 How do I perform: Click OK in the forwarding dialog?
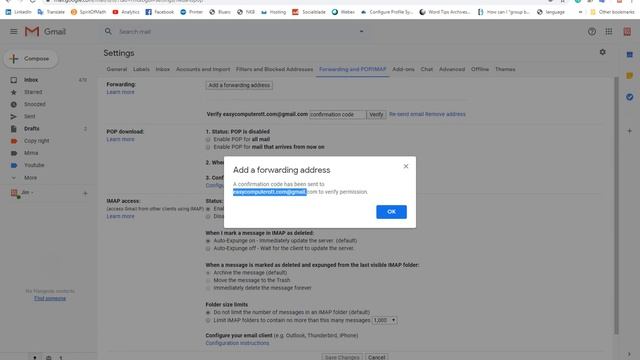point(391,212)
